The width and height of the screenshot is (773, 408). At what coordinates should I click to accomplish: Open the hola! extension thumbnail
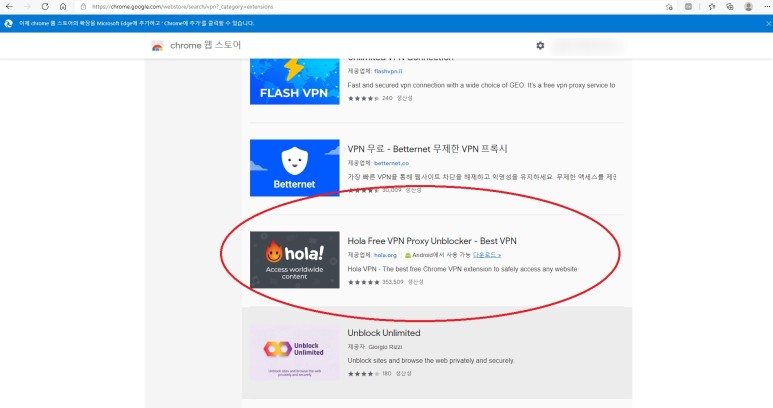[294, 260]
